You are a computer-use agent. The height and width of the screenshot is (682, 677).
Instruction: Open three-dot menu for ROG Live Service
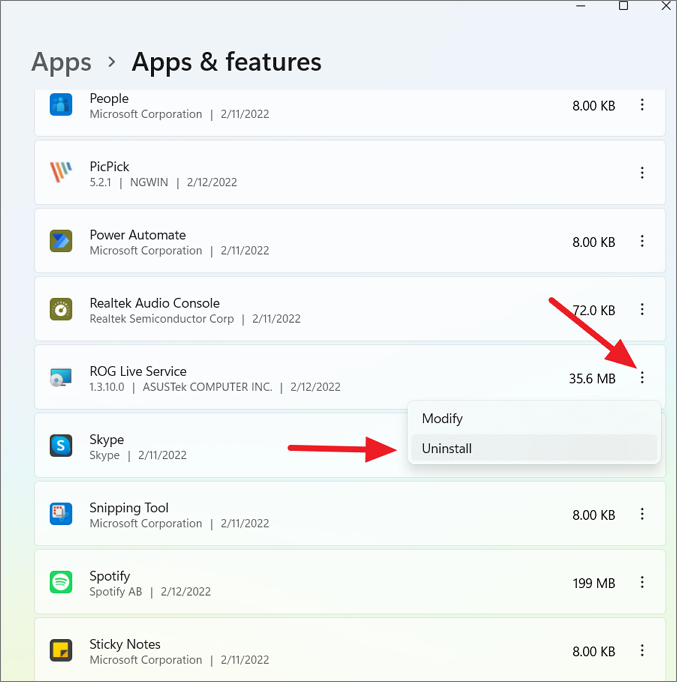point(642,378)
